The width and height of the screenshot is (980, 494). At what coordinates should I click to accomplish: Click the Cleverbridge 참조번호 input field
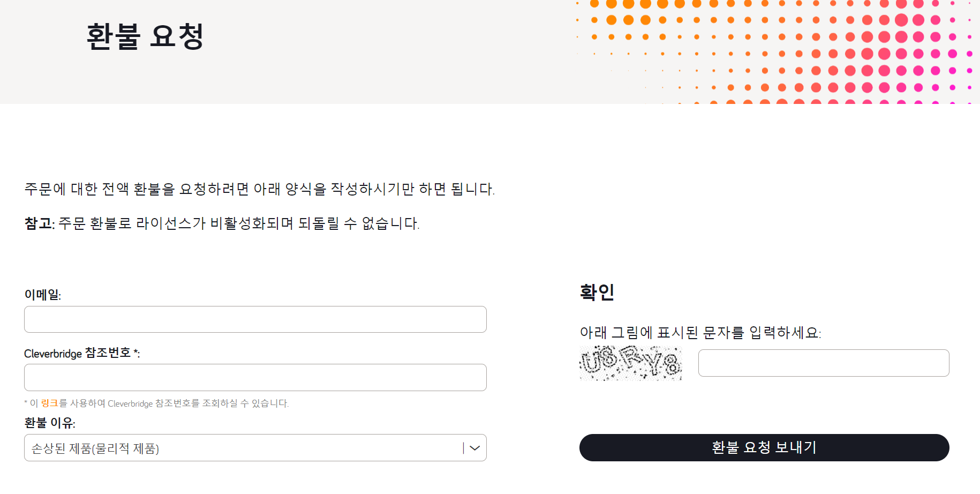tap(255, 377)
